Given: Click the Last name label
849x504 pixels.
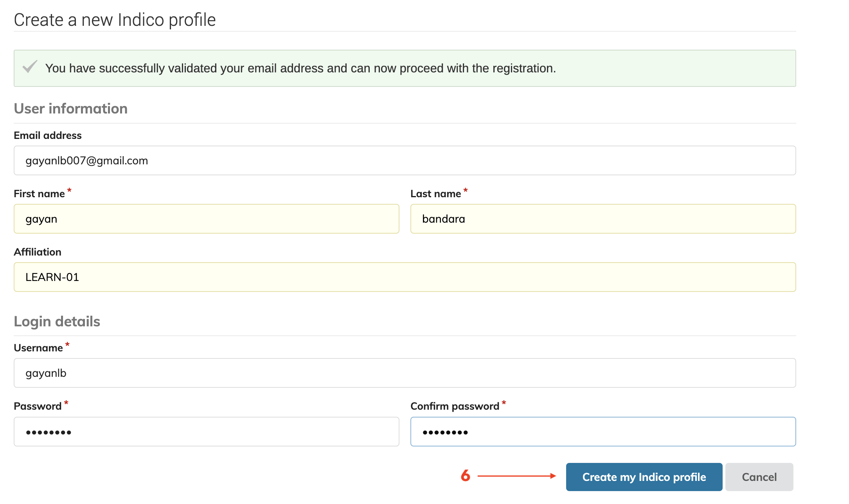Looking at the screenshot, I should [435, 194].
